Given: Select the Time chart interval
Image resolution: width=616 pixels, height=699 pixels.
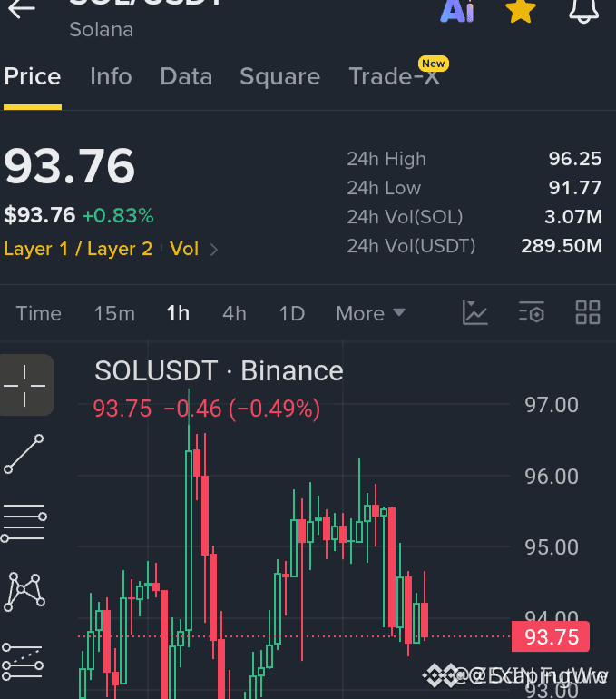Looking at the screenshot, I should [39, 313].
